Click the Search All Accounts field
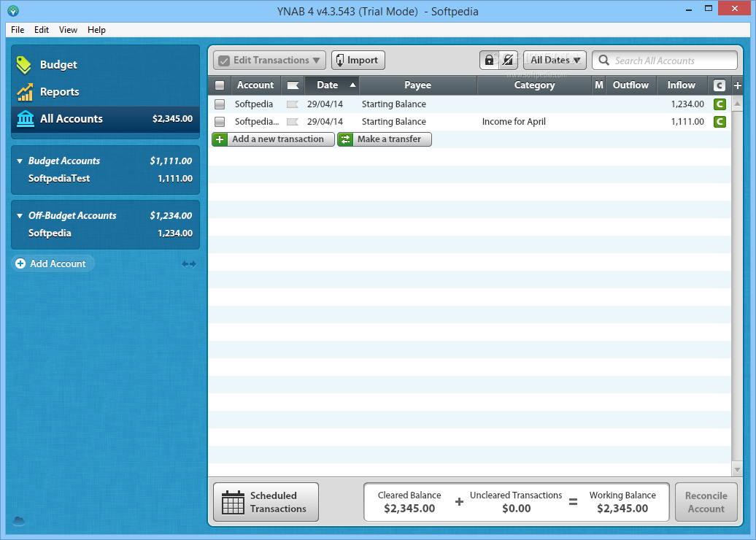The image size is (756, 540). [x=664, y=61]
